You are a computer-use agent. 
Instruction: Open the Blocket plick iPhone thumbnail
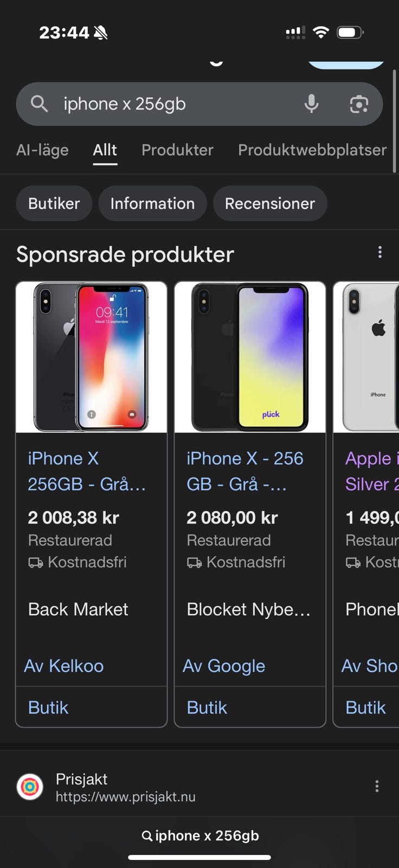(x=250, y=357)
